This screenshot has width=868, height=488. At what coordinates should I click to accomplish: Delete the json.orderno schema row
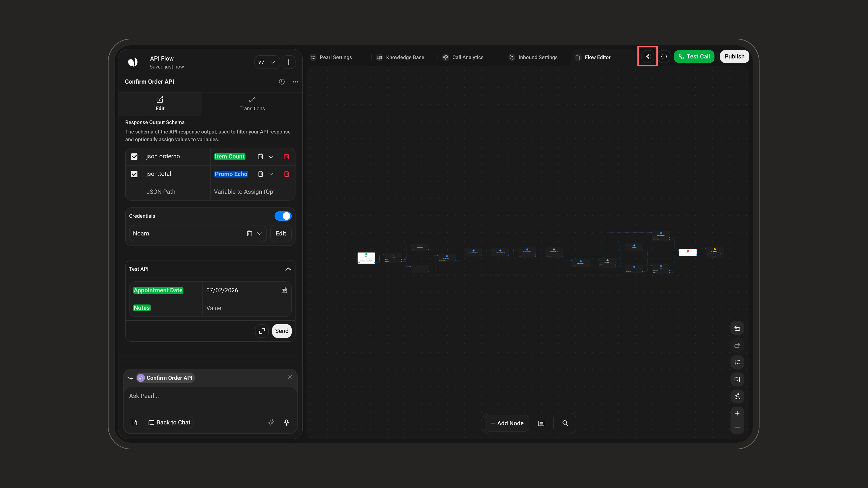(x=287, y=157)
